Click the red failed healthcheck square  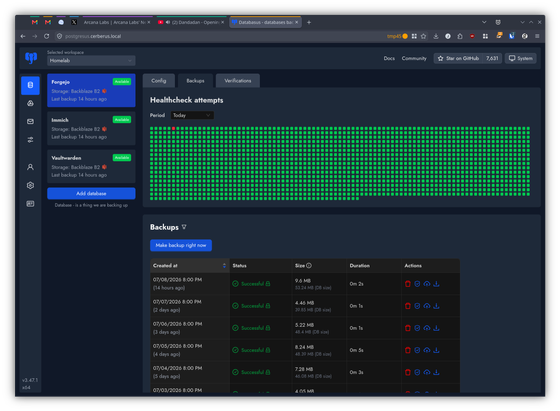click(x=174, y=129)
